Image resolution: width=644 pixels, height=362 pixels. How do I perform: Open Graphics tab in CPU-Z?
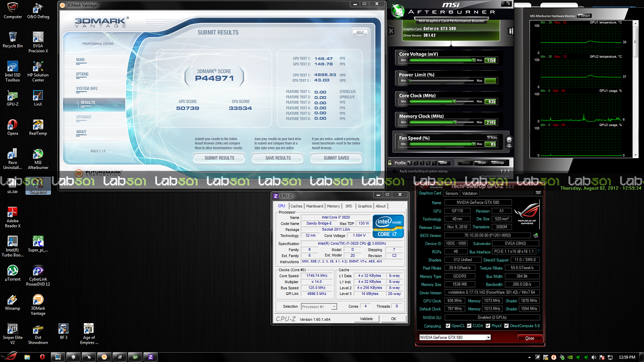click(365, 206)
